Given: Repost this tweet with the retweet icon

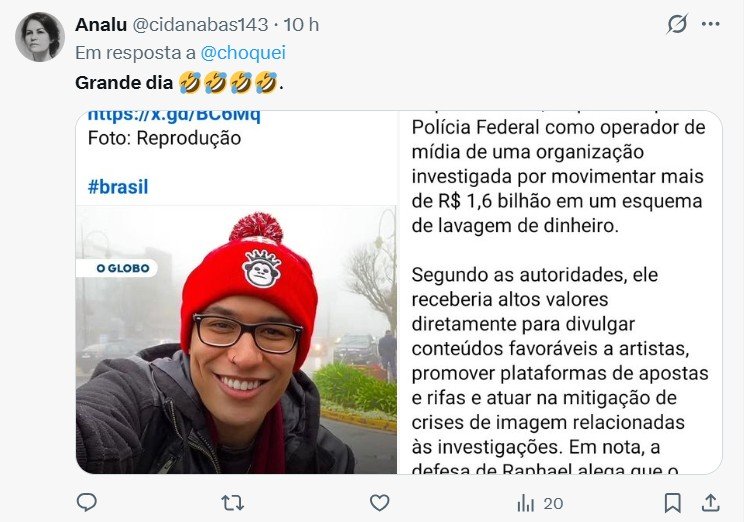Looking at the screenshot, I should point(232,503).
